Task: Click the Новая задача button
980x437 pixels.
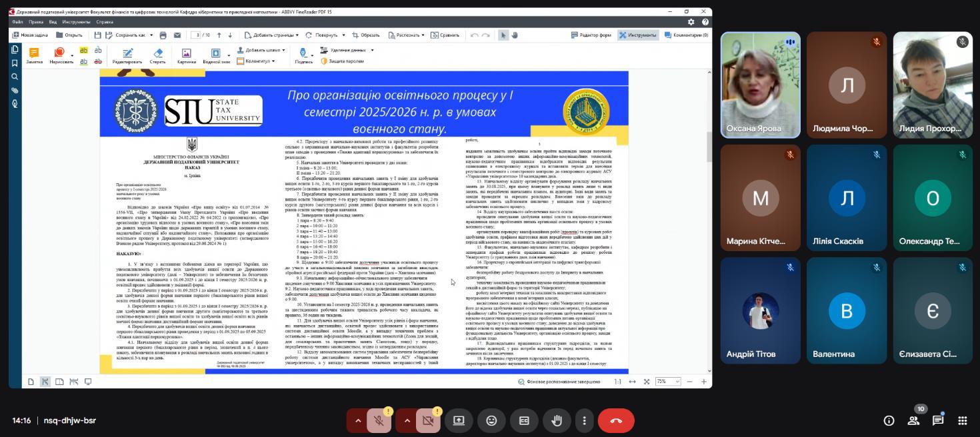Action: click(30, 35)
